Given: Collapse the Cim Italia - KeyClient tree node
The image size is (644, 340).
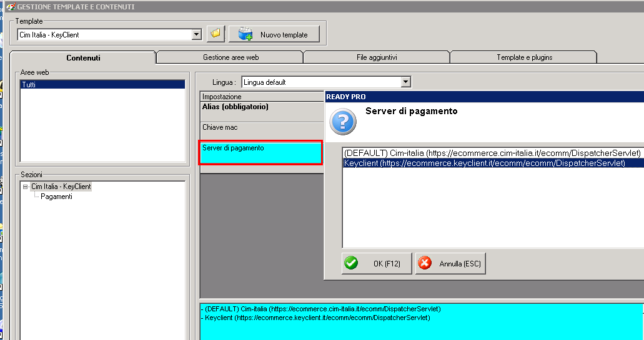Looking at the screenshot, I should pos(25,187).
